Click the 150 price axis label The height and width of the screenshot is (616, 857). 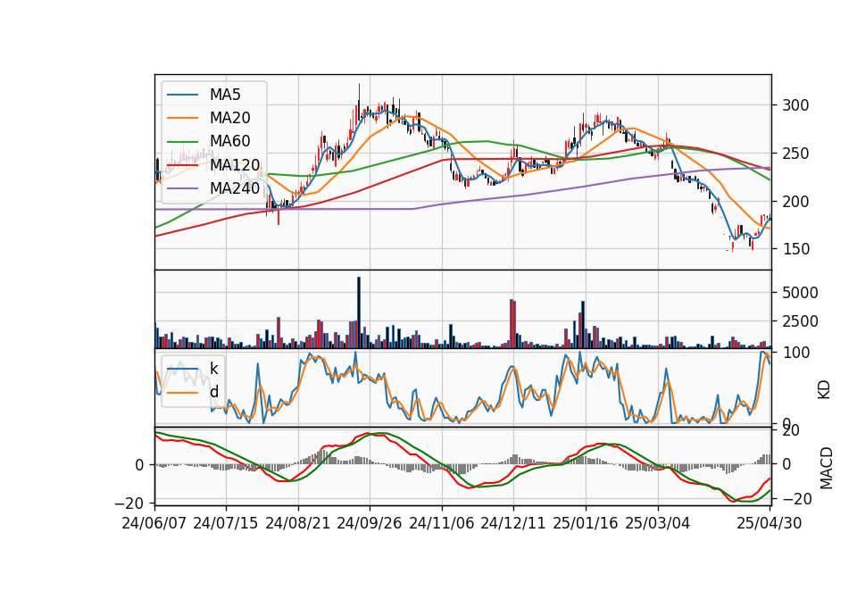coord(795,249)
